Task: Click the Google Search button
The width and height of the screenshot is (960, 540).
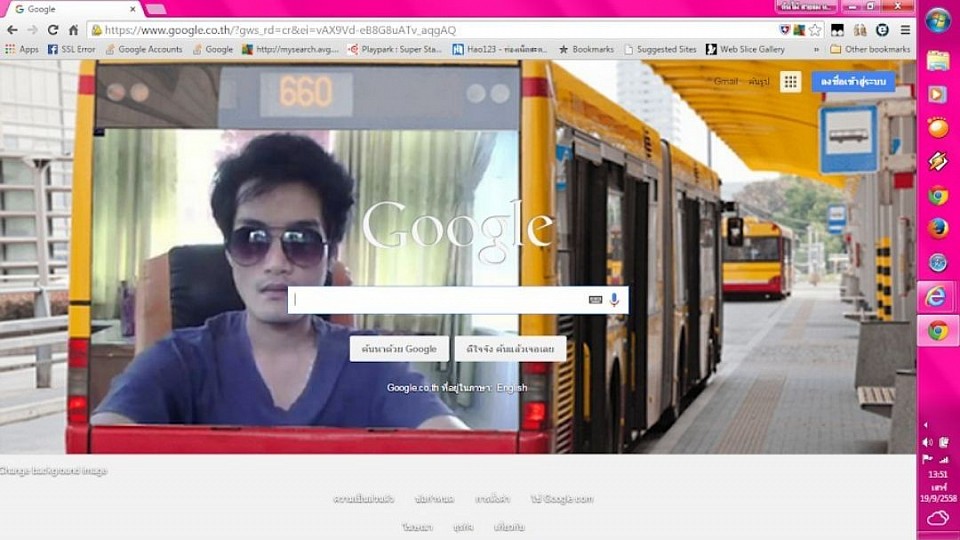Action: [399, 349]
